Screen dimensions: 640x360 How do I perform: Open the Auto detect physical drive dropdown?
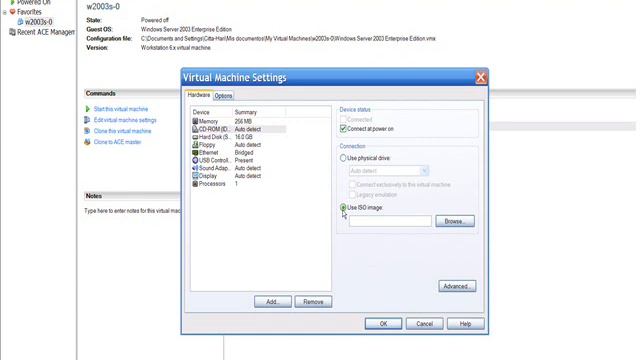pyautogui.click(x=424, y=171)
